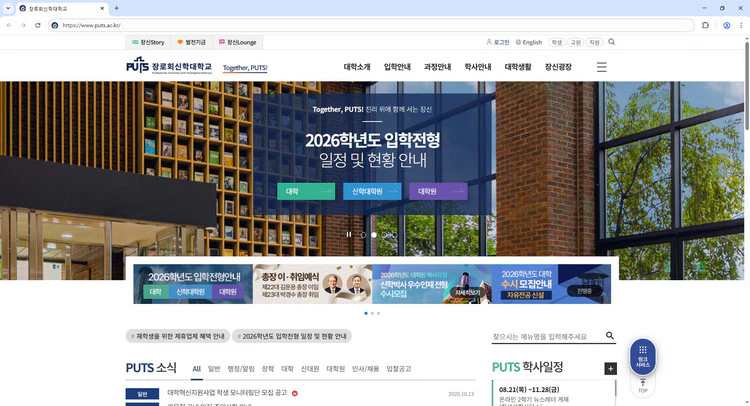
Task: Select the 학생 user type button
Action: [x=557, y=43]
